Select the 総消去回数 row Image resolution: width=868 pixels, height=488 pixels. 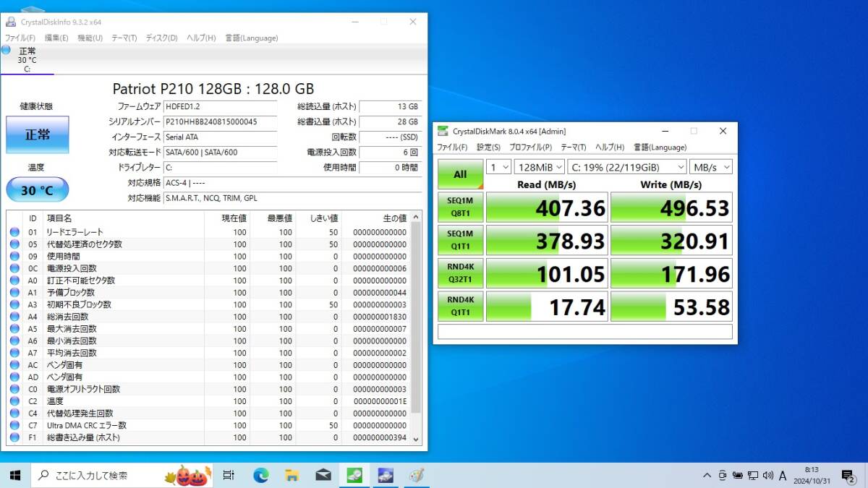pyautogui.click(x=208, y=317)
